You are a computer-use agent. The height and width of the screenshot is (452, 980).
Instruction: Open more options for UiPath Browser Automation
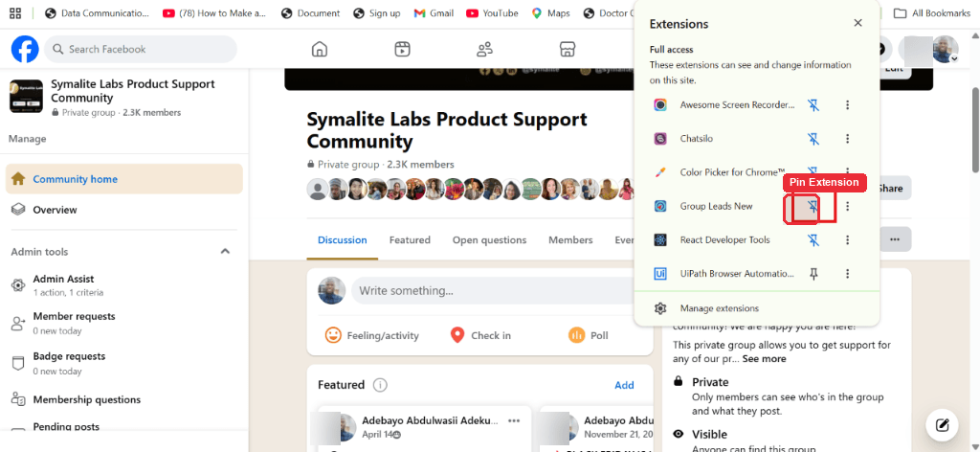click(848, 274)
